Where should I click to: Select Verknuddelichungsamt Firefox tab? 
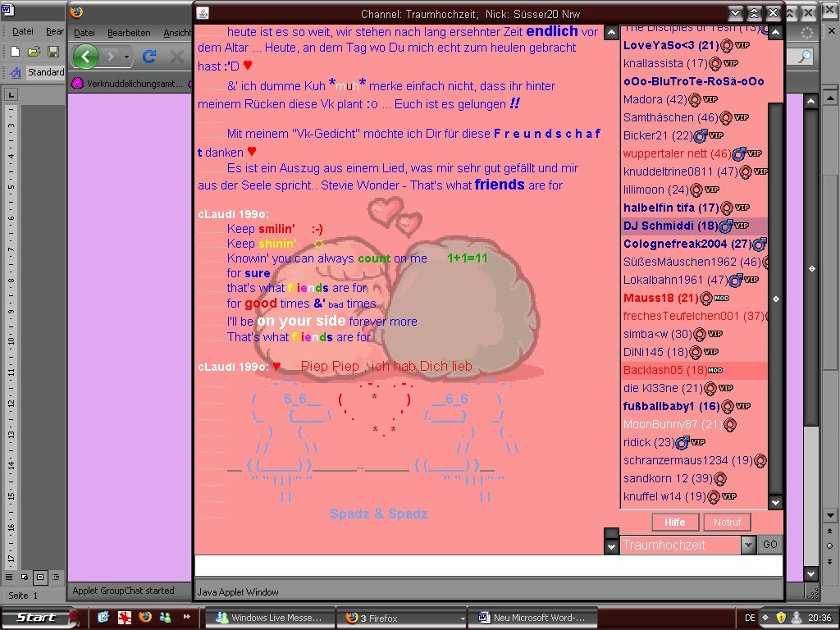pyautogui.click(x=129, y=84)
